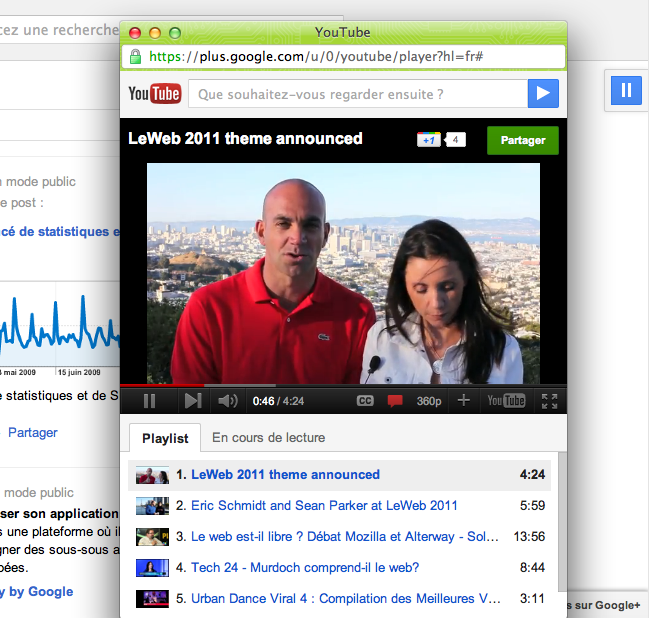Mute the video volume speaker icon
Viewport: 649px width, 618px height.
(x=228, y=401)
